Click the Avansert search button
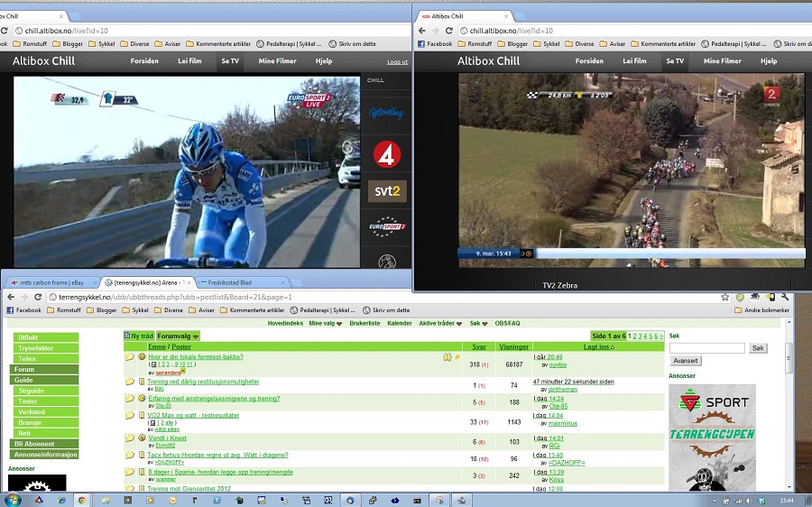The height and width of the screenshot is (507, 812). tap(685, 361)
